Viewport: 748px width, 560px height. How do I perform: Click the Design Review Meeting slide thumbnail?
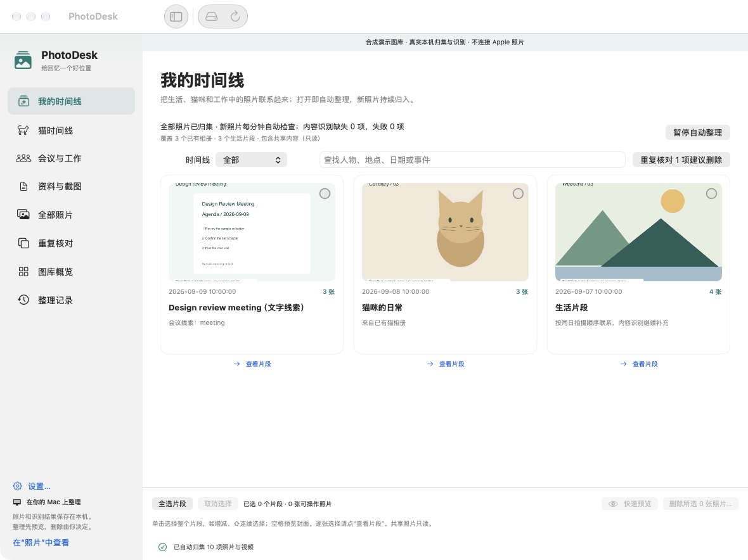[252, 232]
